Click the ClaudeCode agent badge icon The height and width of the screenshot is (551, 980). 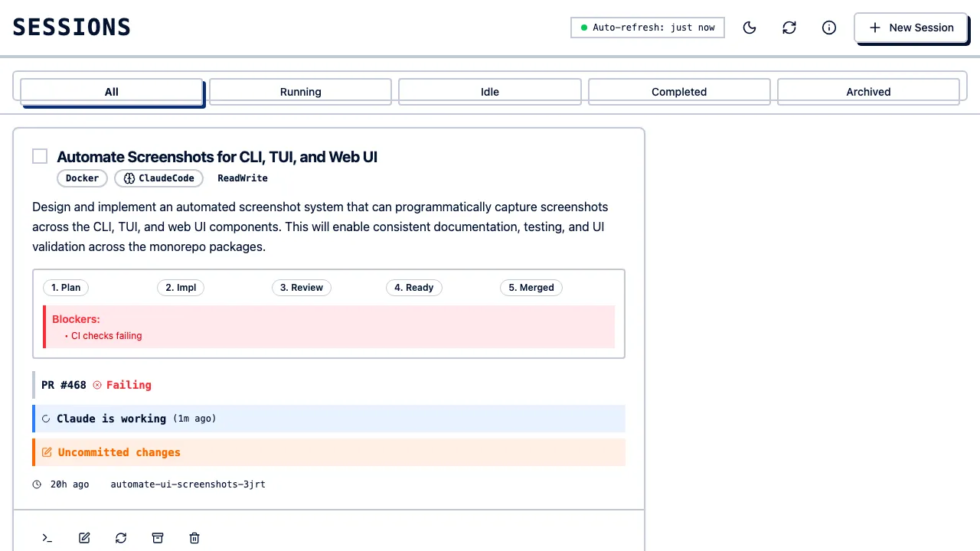coord(129,178)
